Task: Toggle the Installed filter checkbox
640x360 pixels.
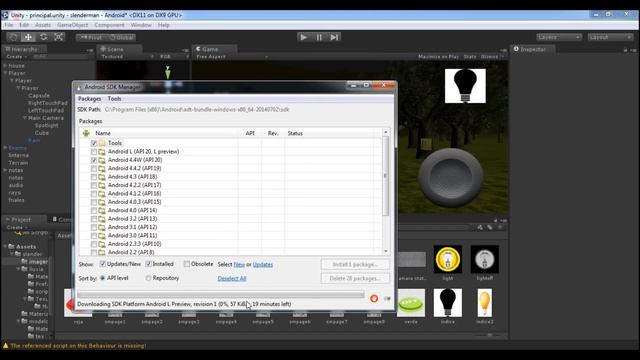Action: (x=149, y=264)
